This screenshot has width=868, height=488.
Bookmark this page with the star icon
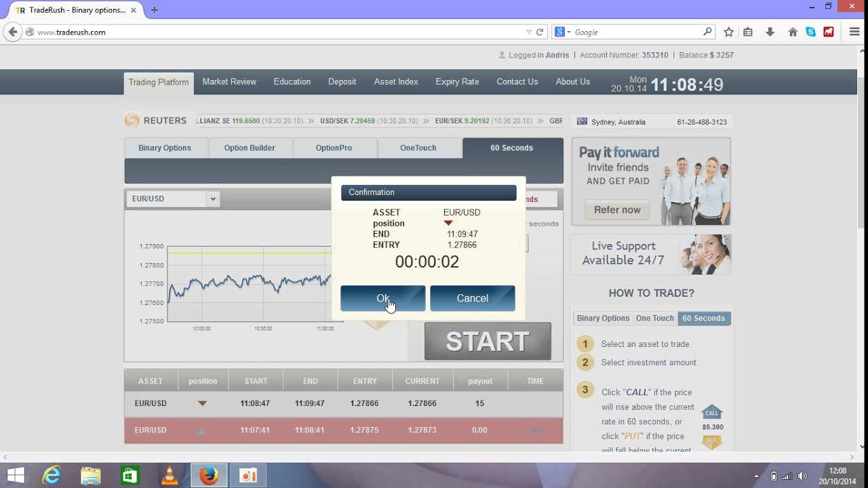(729, 32)
